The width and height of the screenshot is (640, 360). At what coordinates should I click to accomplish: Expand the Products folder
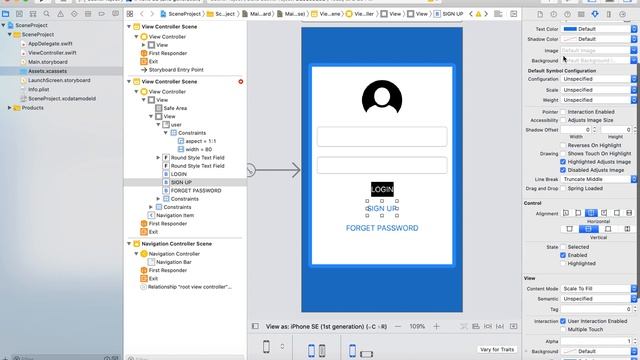9,108
